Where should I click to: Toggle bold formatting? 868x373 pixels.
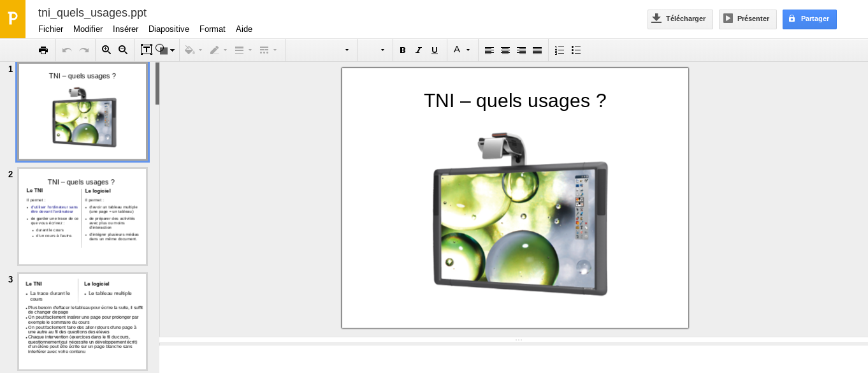click(403, 50)
